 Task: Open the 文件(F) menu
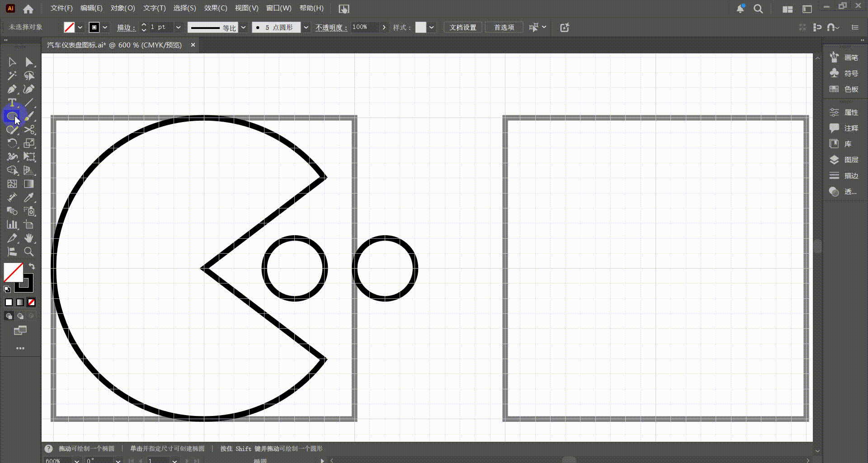tap(61, 8)
